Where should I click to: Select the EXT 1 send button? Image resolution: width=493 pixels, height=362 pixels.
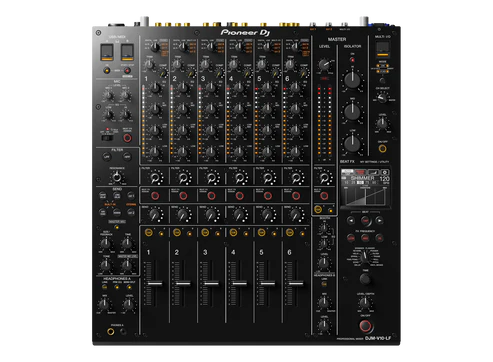coord(131,196)
